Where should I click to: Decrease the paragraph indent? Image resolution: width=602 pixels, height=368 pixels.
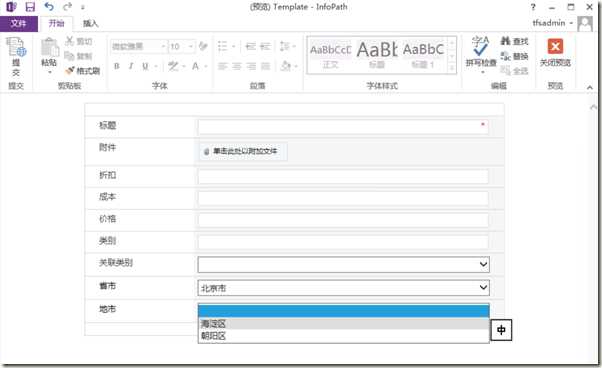click(250, 46)
